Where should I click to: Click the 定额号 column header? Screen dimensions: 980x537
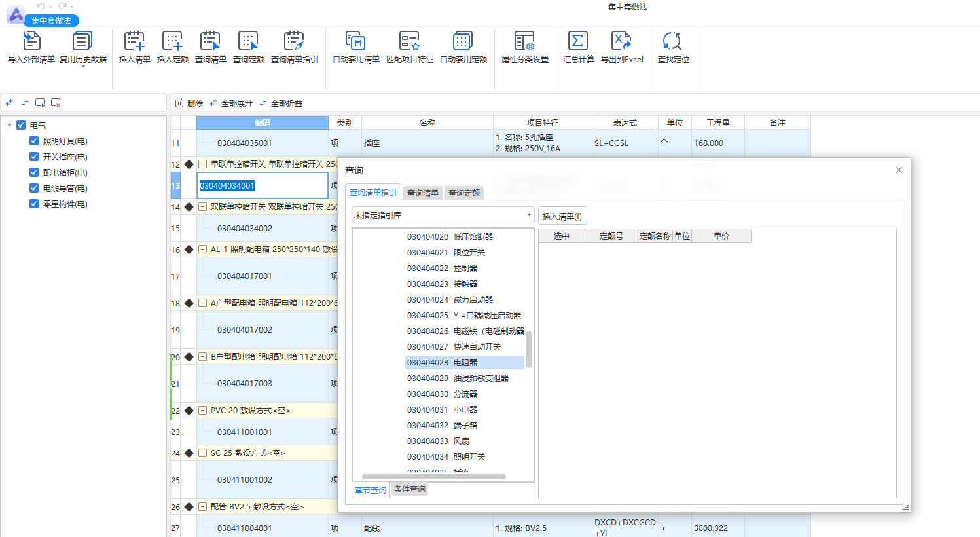[611, 236]
